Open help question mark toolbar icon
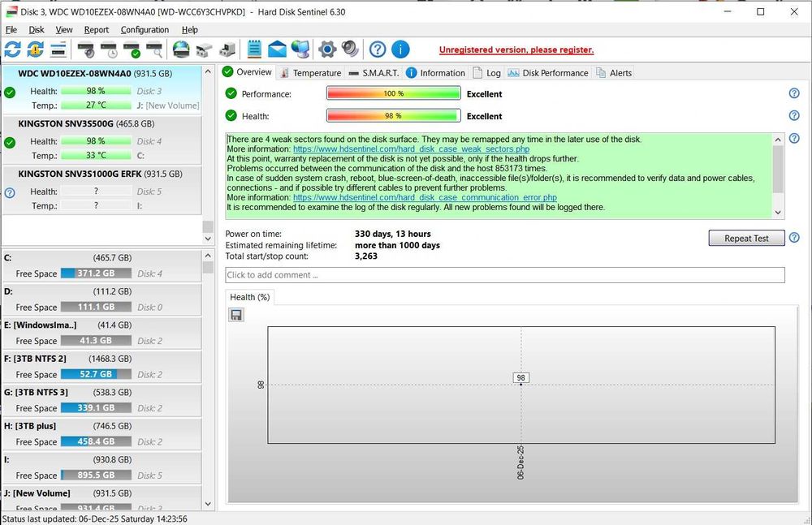 [378, 49]
